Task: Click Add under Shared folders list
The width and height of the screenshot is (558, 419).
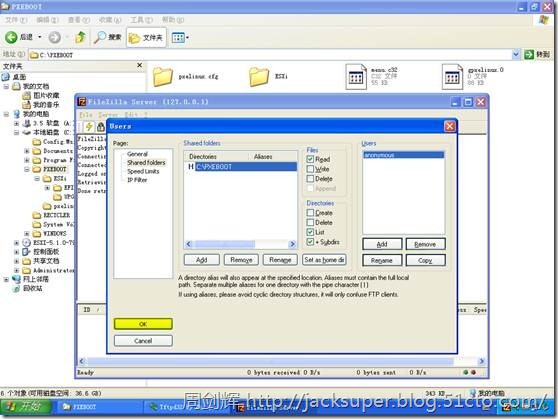Action: 201,260
